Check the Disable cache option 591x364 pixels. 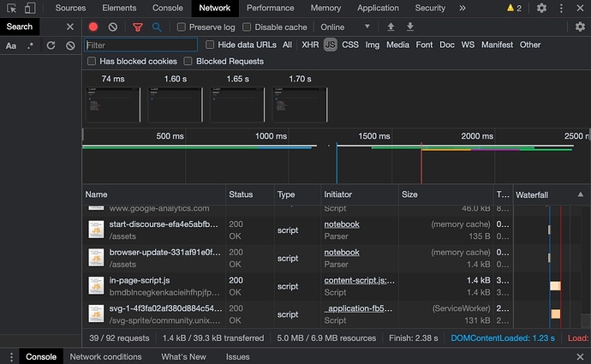click(x=247, y=27)
